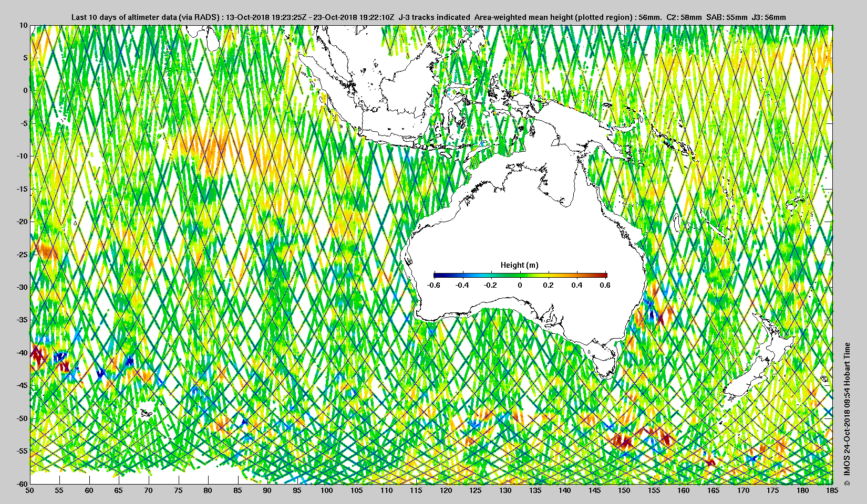Click longitude label 150 on bottom axis
This screenshot has width=867, height=504.
pyautogui.click(x=624, y=491)
